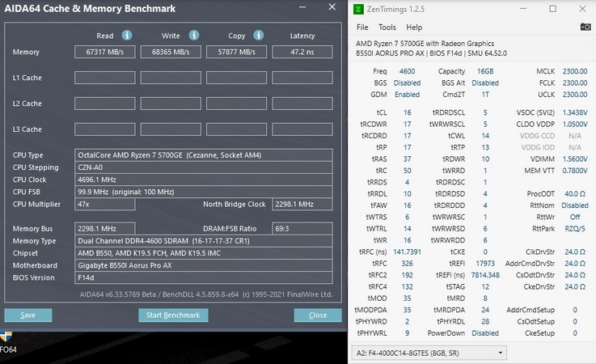596x364 pixels.
Task: Click the CPU Multiplier 47x value
Action: coord(105,205)
